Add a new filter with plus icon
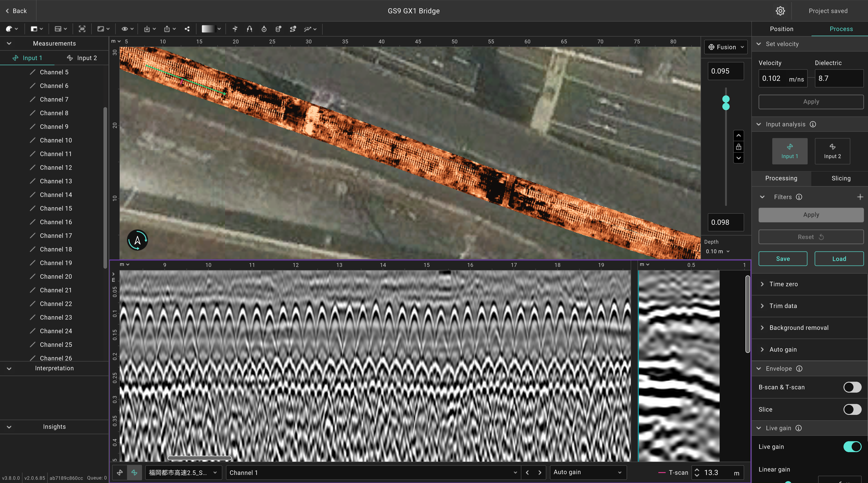The width and height of the screenshot is (868, 483). (860, 197)
